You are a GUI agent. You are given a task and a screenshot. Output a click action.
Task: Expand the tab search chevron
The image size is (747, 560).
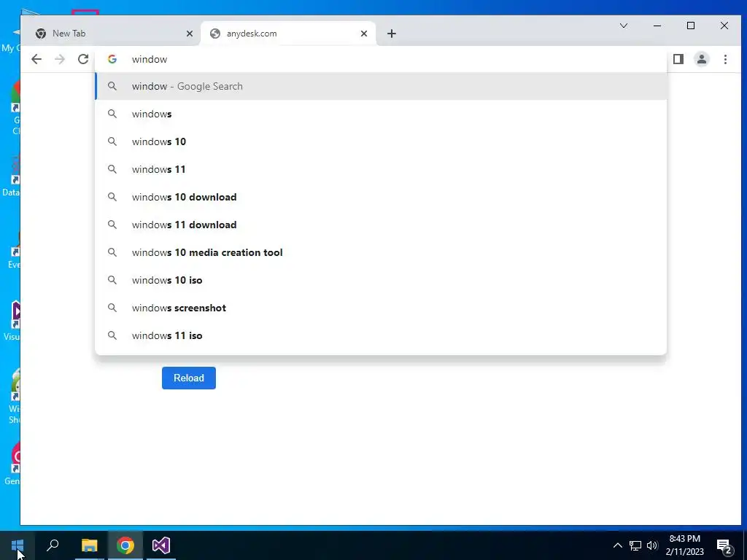(624, 26)
